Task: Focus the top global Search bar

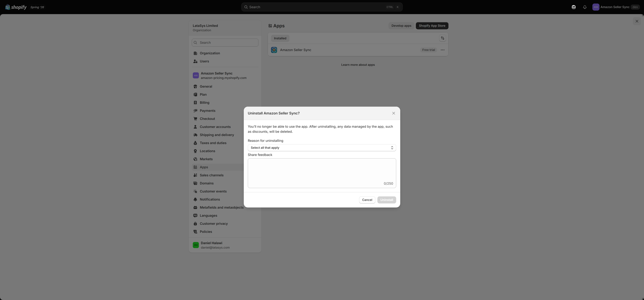Action: pos(322,7)
